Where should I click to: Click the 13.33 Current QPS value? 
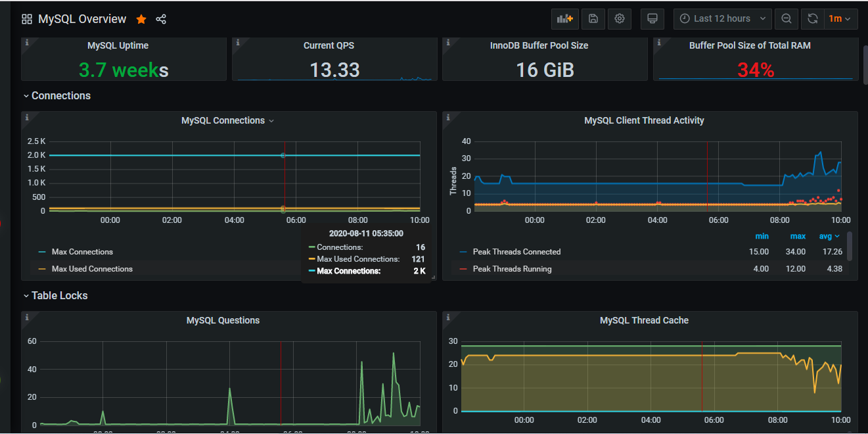pos(334,70)
